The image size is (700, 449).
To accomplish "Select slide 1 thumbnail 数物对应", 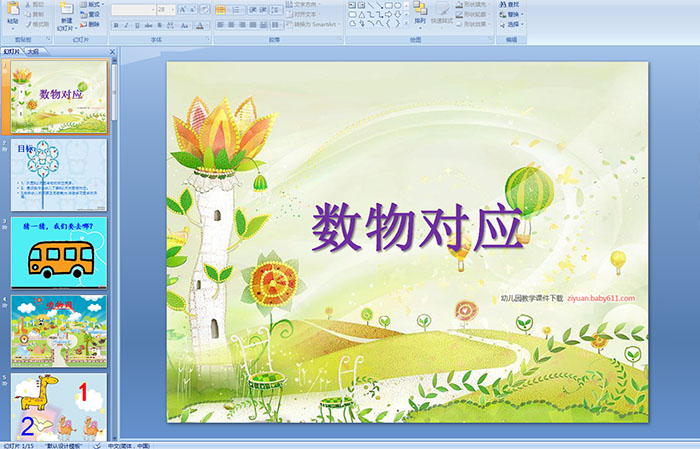I will point(59,97).
